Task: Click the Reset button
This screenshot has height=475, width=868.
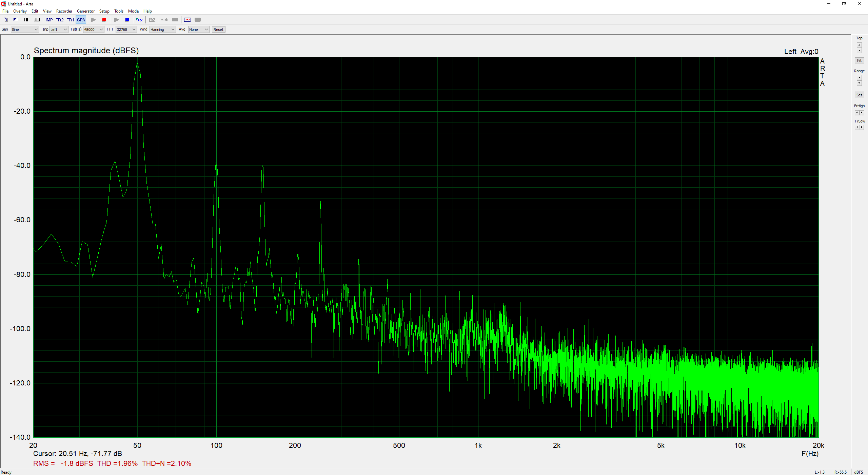Action: [218, 30]
